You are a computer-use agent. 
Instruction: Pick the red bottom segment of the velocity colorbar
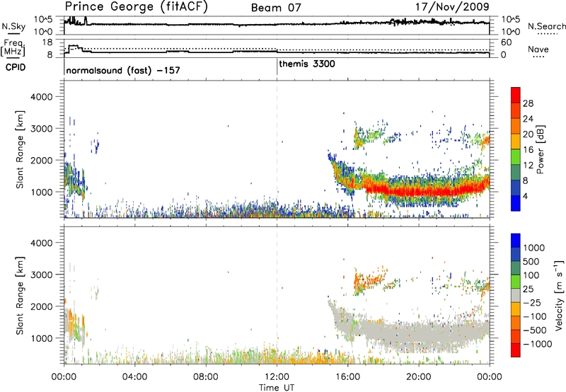click(x=516, y=350)
